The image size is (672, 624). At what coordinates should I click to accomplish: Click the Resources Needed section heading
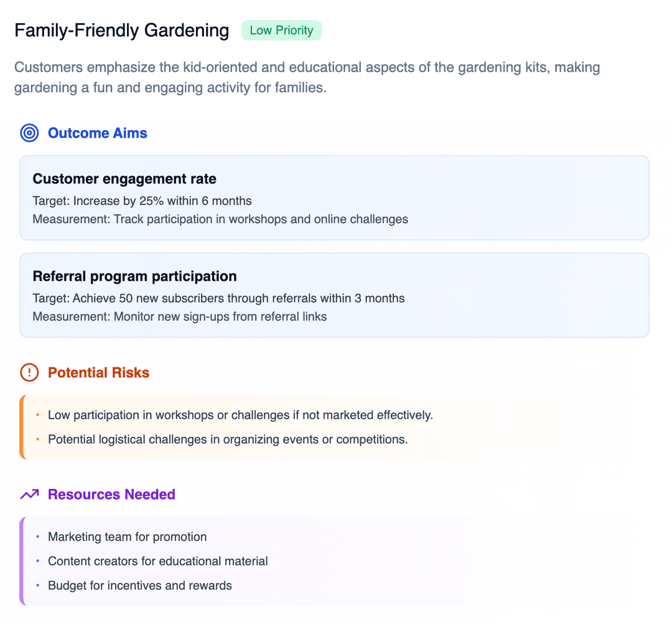(111, 495)
